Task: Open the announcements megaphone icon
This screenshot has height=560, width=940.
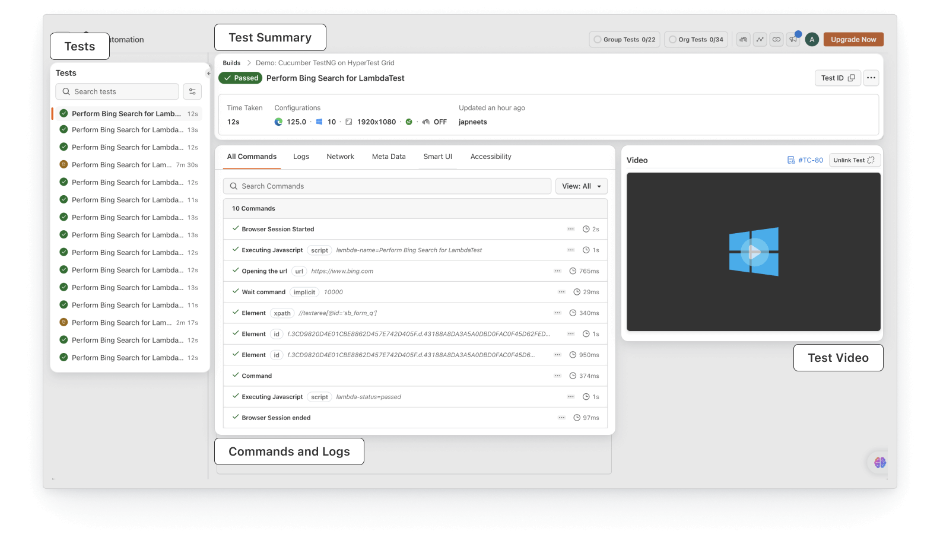Action: click(793, 40)
